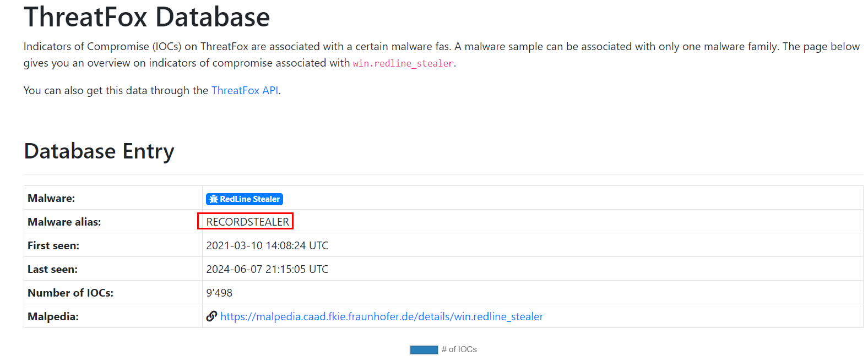Click the 'First seen:' row label
The height and width of the screenshot is (356, 868).
coord(53,246)
